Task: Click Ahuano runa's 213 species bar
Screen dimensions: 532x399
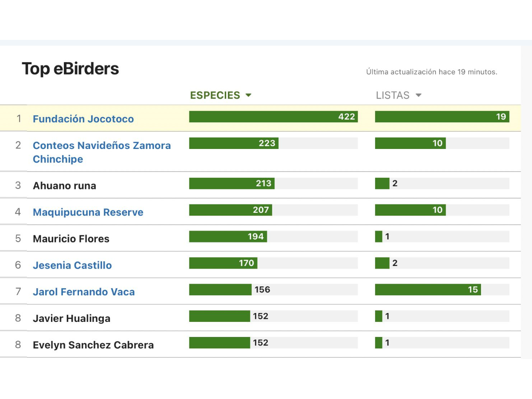Action: tap(231, 184)
